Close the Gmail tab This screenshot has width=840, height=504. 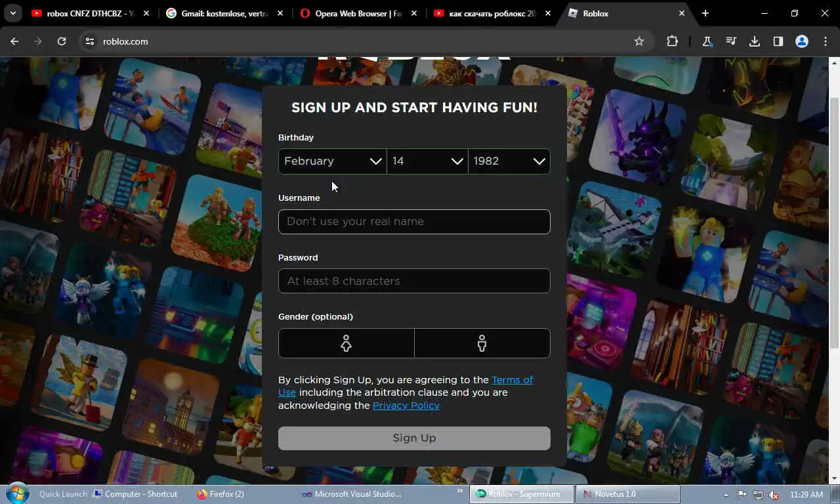click(280, 13)
